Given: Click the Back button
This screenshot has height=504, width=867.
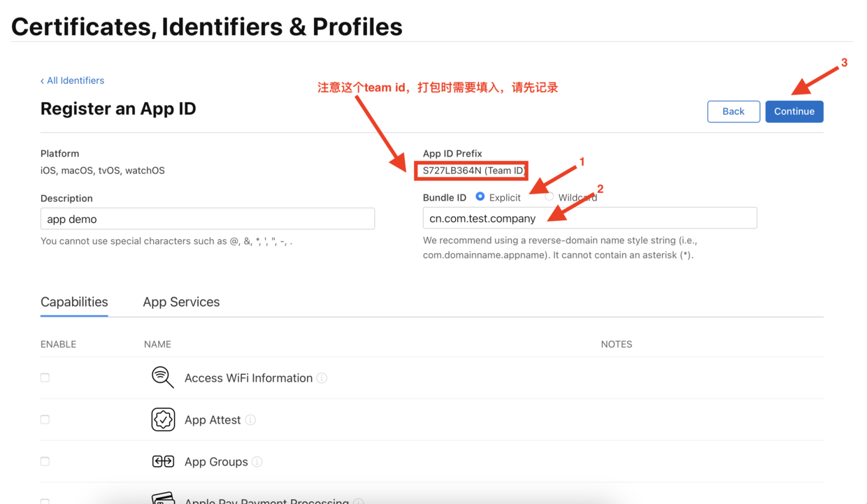Looking at the screenshot, I should click(x=733, y=111).
